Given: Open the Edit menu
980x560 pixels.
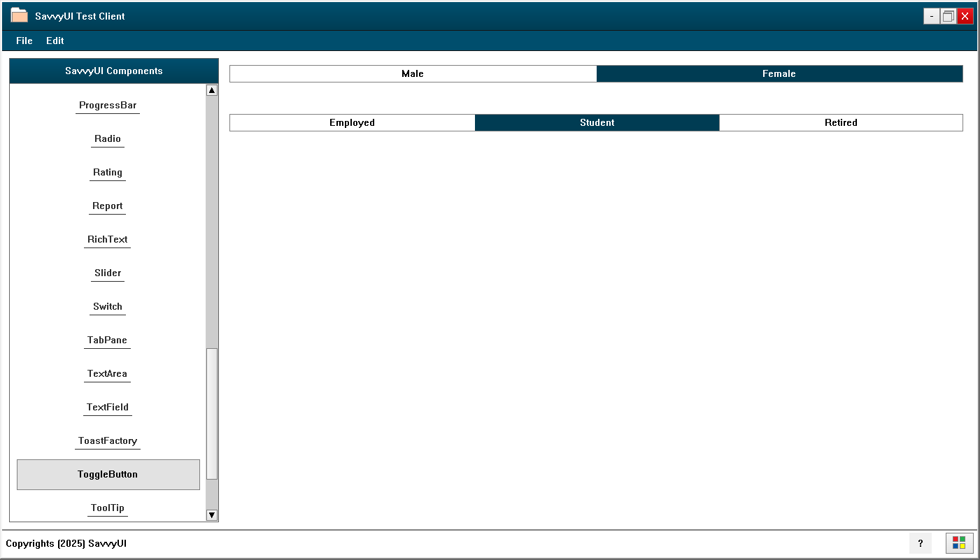Looking at the screenshot, I should 55,41.
